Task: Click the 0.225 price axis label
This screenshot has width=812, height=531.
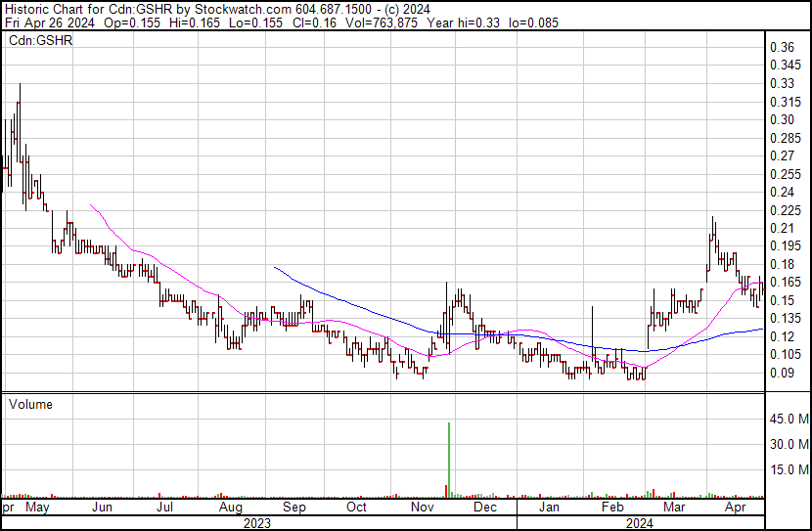Action: point(785,210)
